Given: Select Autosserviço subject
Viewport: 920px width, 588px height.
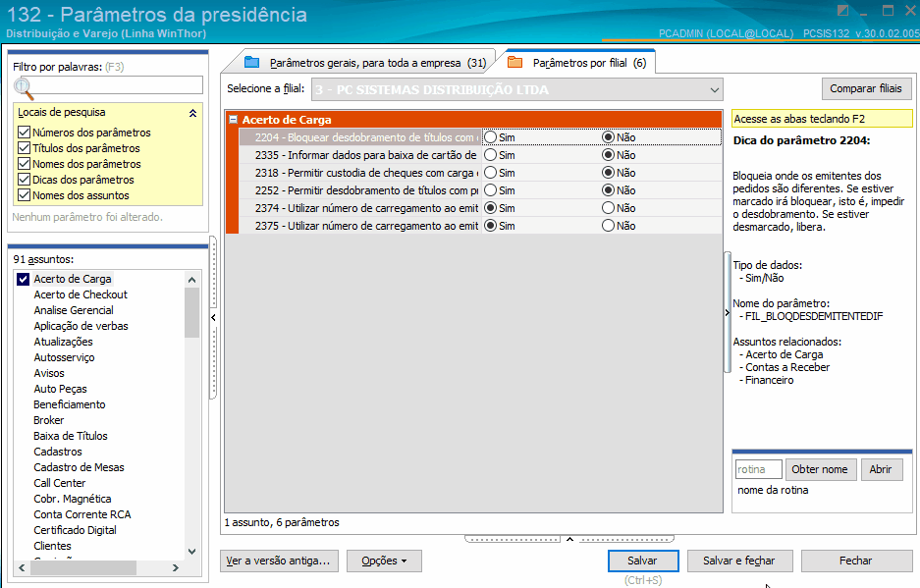Looking at the screenshot, I should (x=64, y=357).
